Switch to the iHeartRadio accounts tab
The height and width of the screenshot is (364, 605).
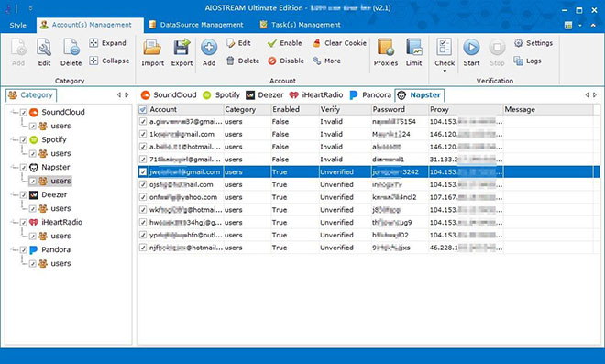click(x=316, y=95)
